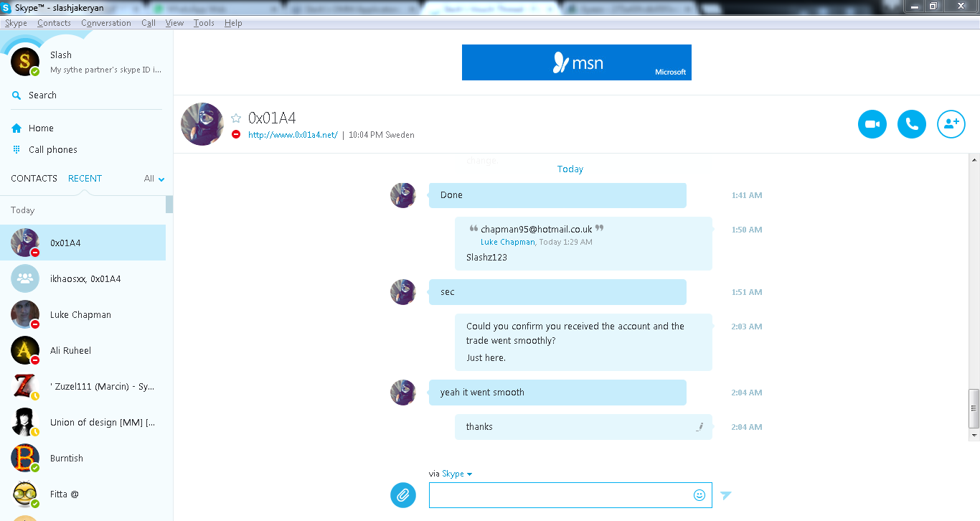This screenshot has width=980, height=521.
Task: Mark 0x01A4 as favorite with the star
Action: coord(236,118)
